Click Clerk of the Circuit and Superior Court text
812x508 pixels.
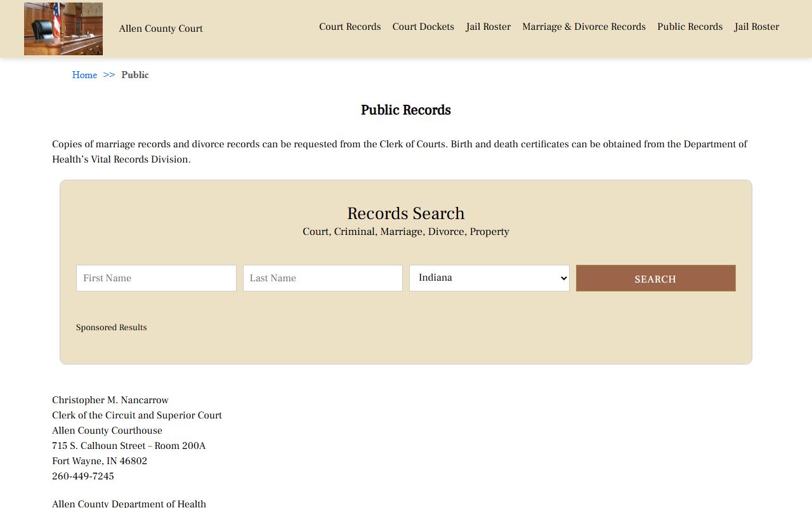[137, 415]
